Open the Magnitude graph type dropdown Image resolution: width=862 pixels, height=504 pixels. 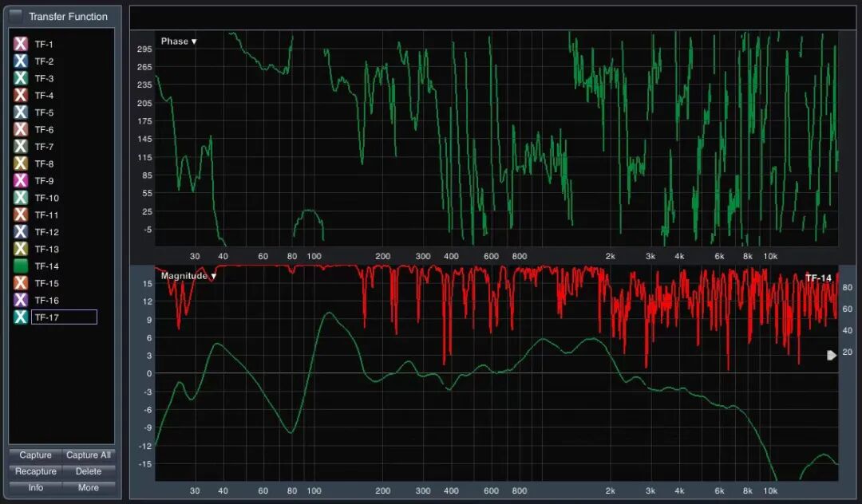click(x=188, y=276)
